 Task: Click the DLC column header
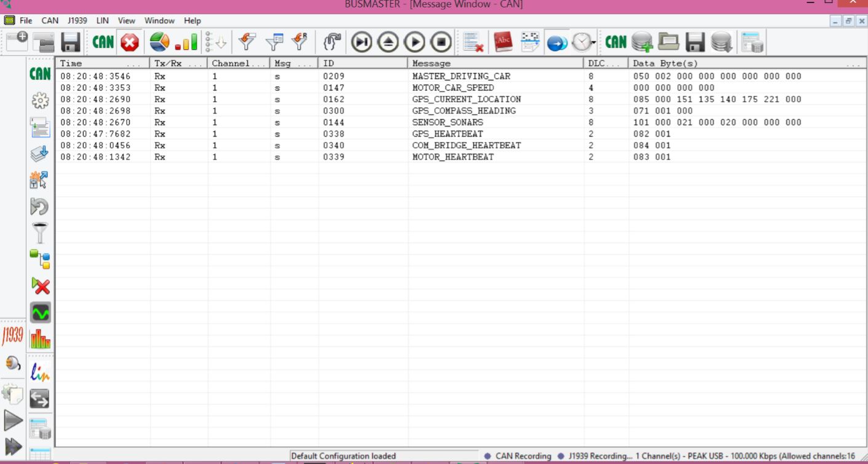coord(606,63)
